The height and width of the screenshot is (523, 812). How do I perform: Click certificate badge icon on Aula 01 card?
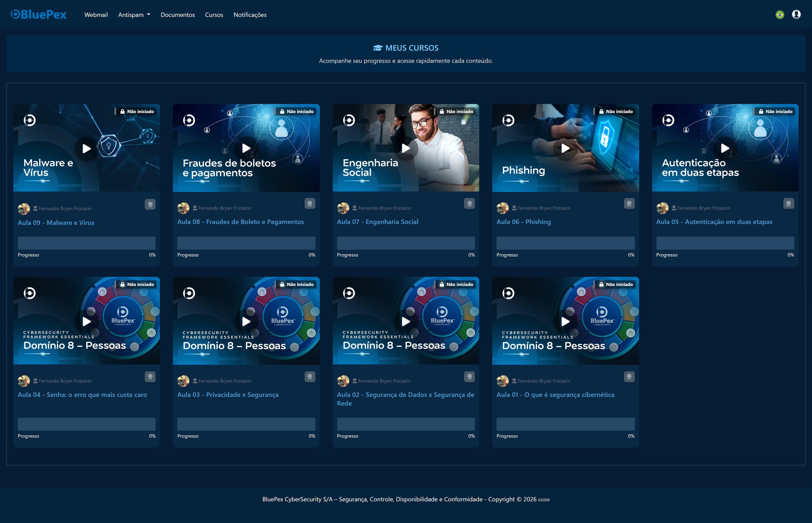pyautogui.click(x=629, y=377)
